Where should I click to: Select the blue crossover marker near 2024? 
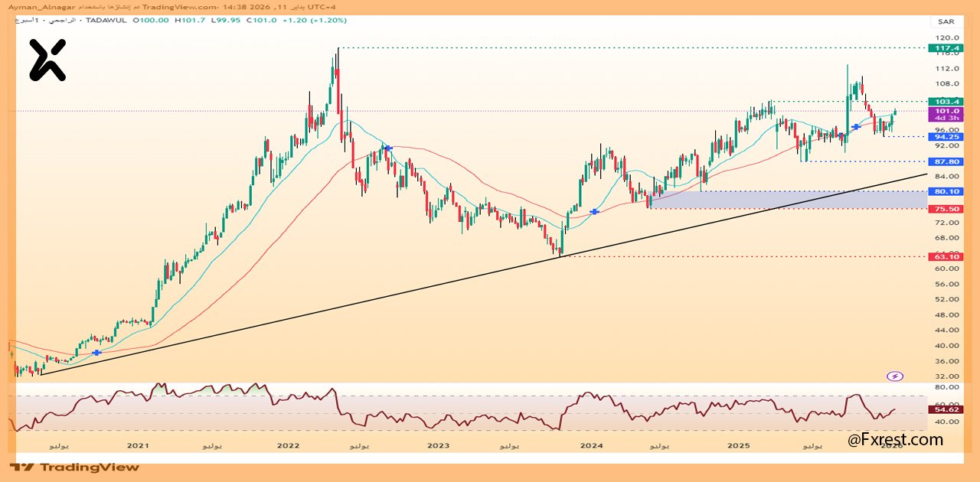tap(594, 211)
